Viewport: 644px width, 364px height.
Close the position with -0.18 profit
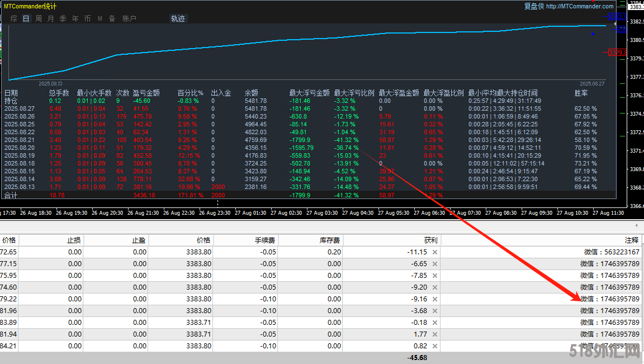click(x=435, y=323)
